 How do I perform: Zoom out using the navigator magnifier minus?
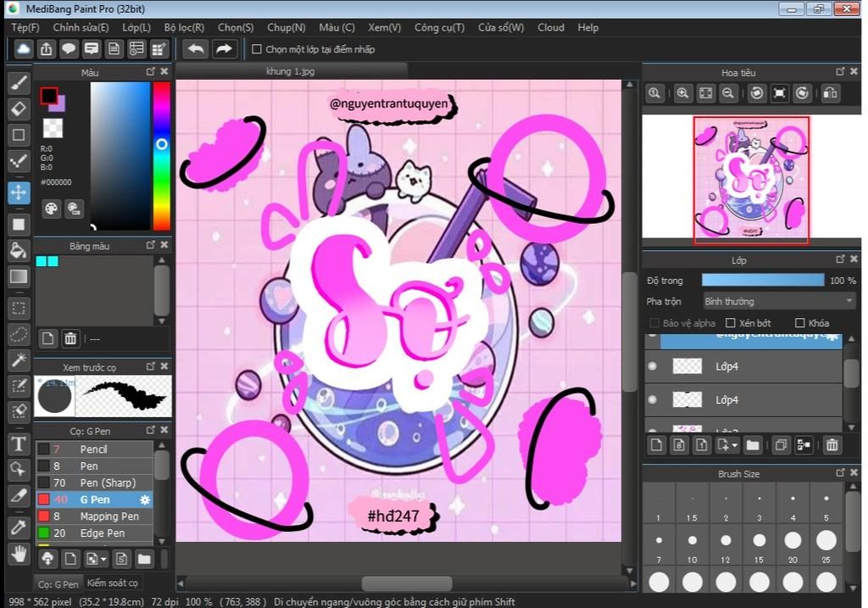click(x=728, y=93)
